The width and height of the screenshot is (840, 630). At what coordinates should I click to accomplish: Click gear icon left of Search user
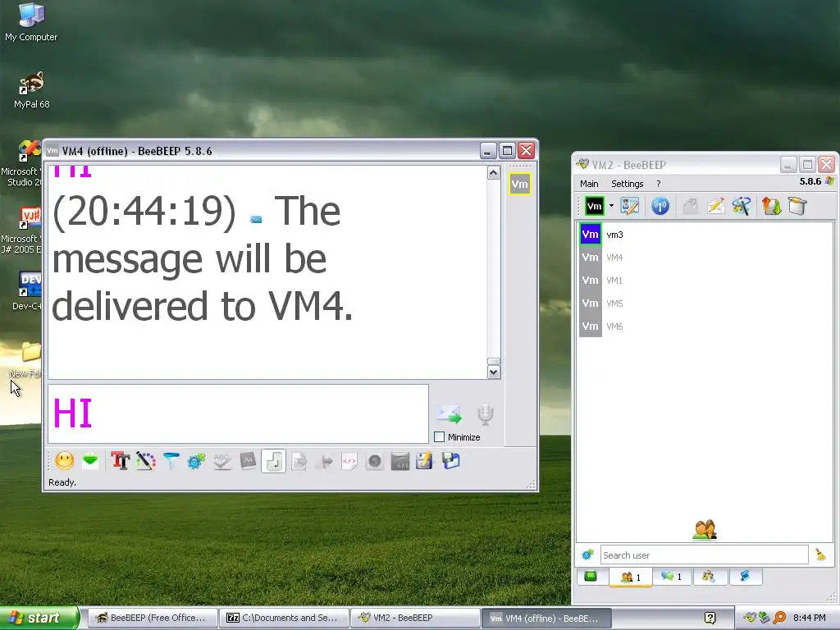click(x=587, y=555)
